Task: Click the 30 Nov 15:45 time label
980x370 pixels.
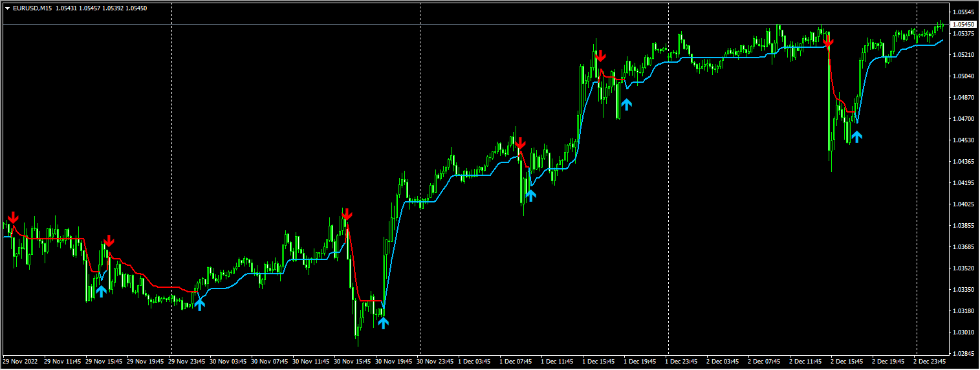Action: [352, 362]
